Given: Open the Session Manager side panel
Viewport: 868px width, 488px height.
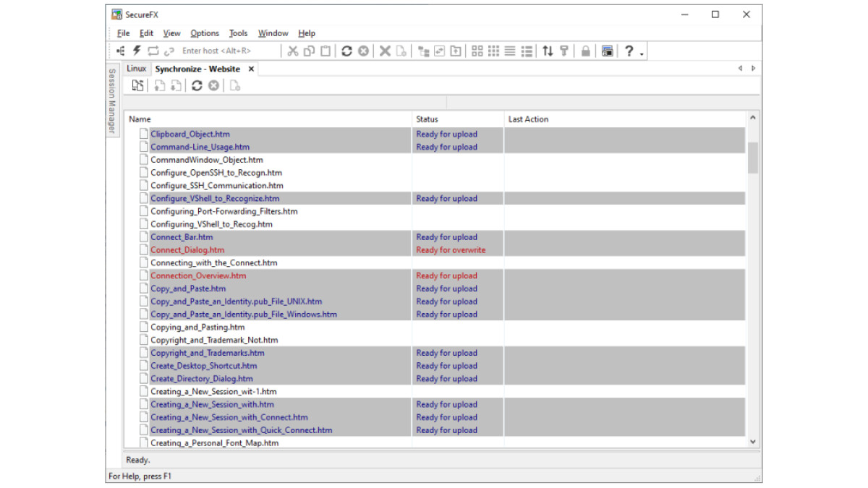Looking at the screenshot, I should tap(112, 100).
